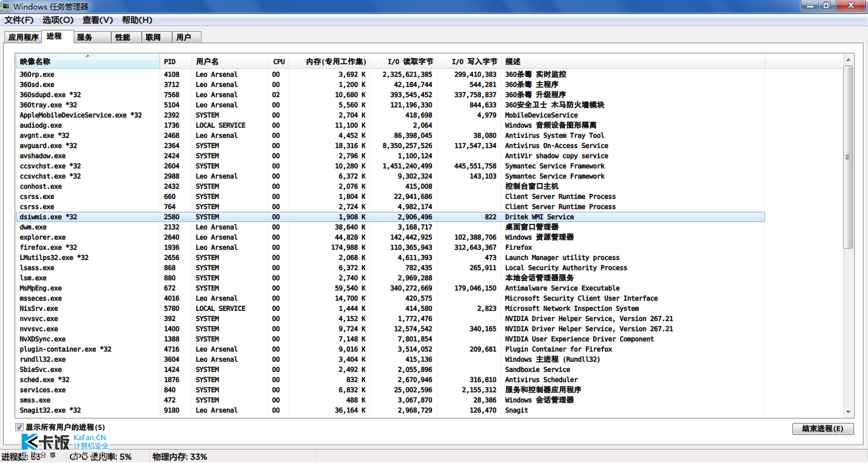The image size is (868, 463).
Task: Select the dwm.exe process row
Action: tap(390, 227)
